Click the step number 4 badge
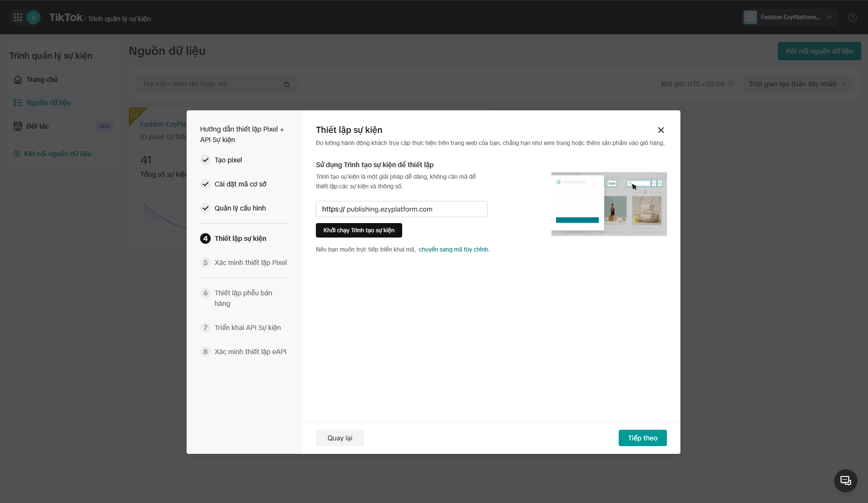 205,238
